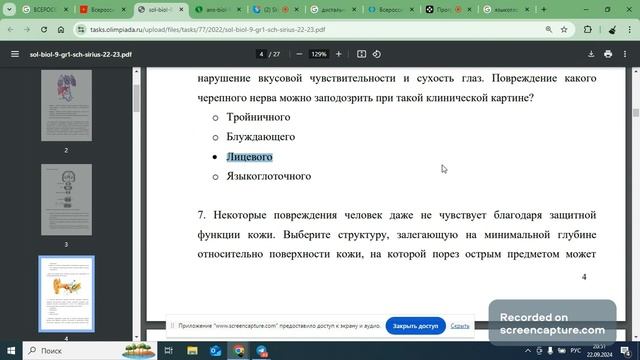Open the Windows Start menu
Image resolution: width=640 pixels, height=360 pixels.
[11, 351]
